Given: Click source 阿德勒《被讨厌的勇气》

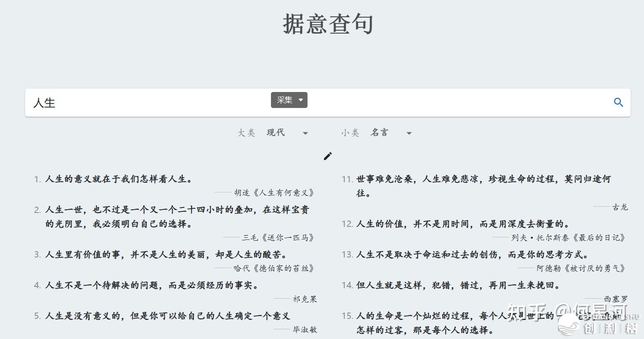Looking at the screenshot, I should coord(581,268).
